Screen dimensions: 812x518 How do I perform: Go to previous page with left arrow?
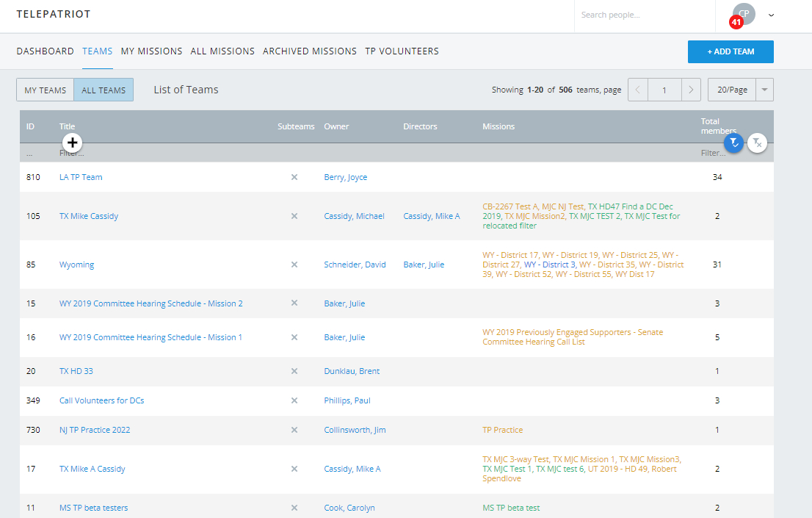coord(637,90)
